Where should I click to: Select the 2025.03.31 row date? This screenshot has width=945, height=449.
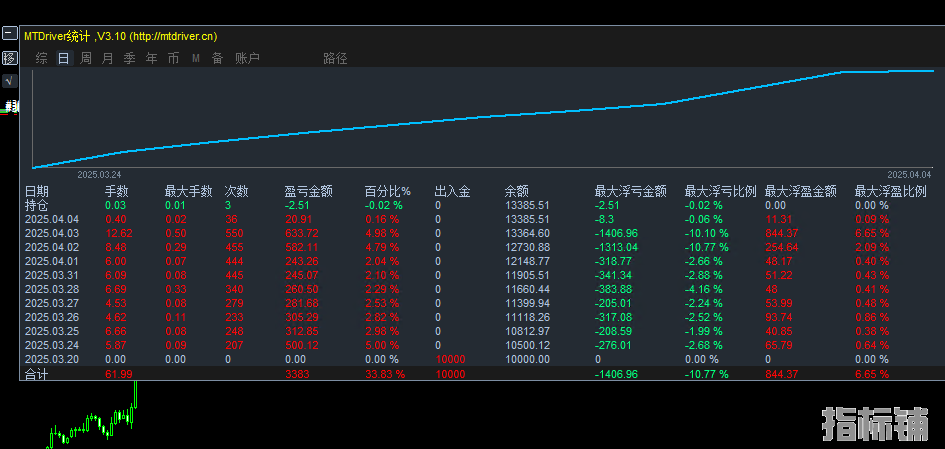(52, 275)
